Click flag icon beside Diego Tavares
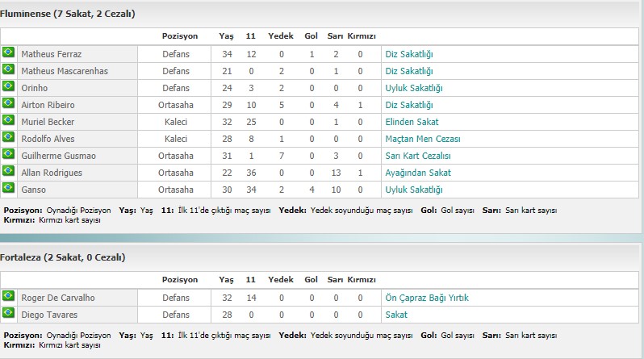644x359 pixels. pos(8,312)
